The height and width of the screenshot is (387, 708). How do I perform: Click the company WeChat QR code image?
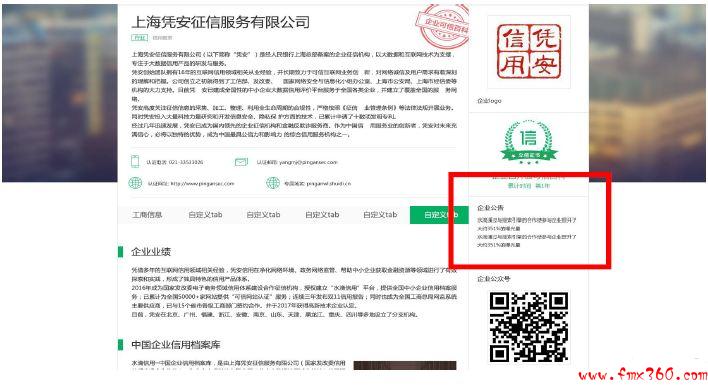529,327
